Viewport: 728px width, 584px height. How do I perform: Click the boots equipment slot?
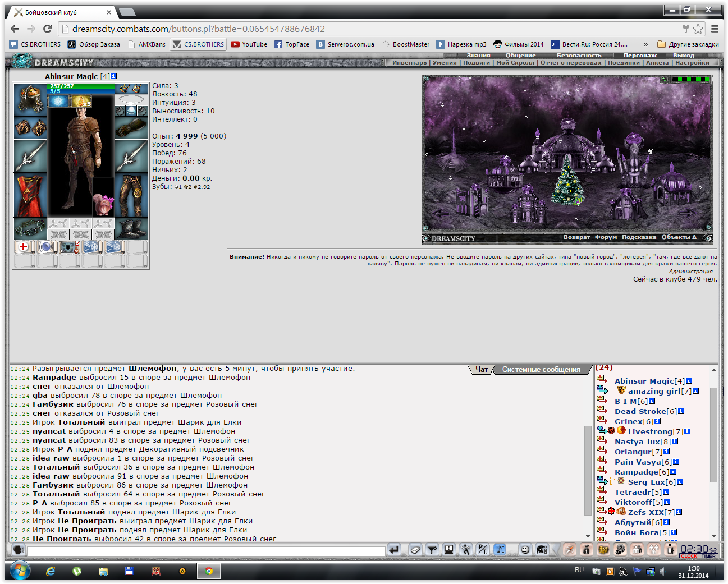point(131,229)
